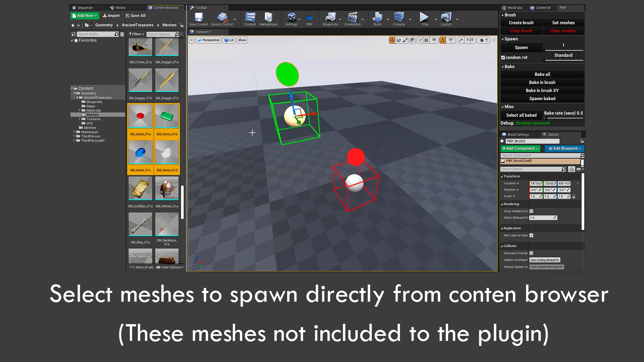Select the rotate tool in the viewport toolbar
Image resolution: width=644 pixels, height=362 pixels.
pyautogui.click(x=398, y=40)
